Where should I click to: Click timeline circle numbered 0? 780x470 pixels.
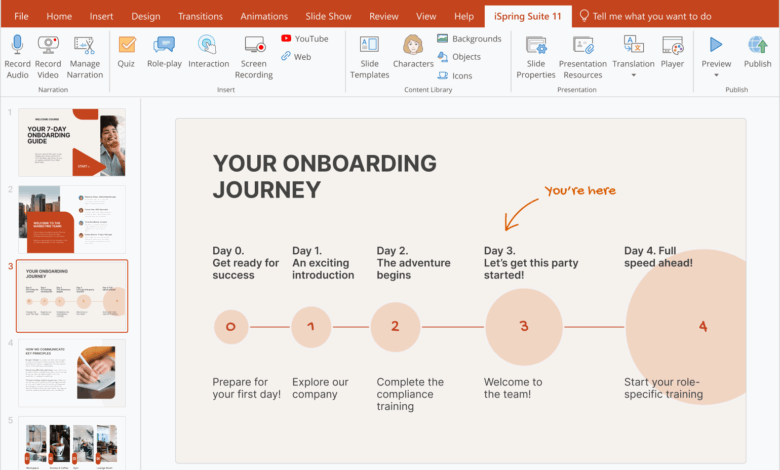[231, 327]
